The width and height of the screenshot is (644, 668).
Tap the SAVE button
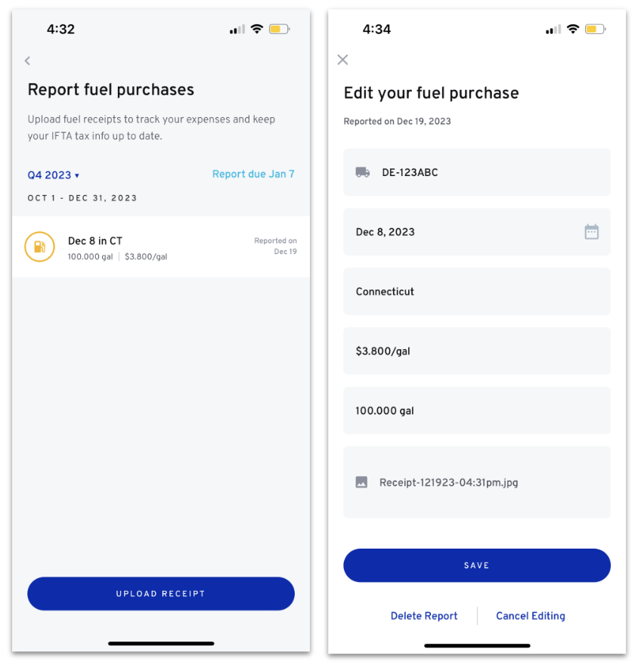[x=477, y=565]
